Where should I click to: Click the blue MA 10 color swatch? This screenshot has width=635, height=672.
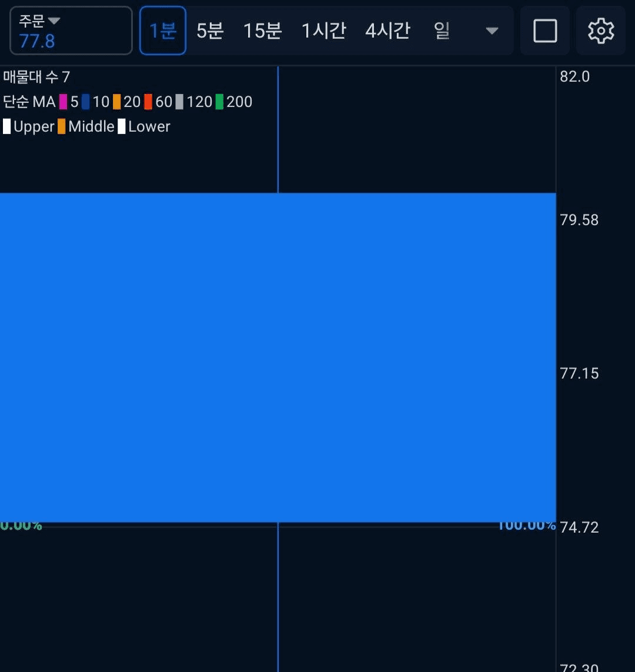86,102
